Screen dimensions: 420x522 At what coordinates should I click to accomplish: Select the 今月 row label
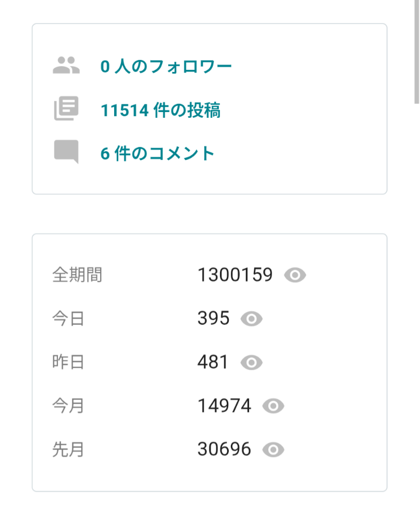pyautogui.click(x=68, y=406)
